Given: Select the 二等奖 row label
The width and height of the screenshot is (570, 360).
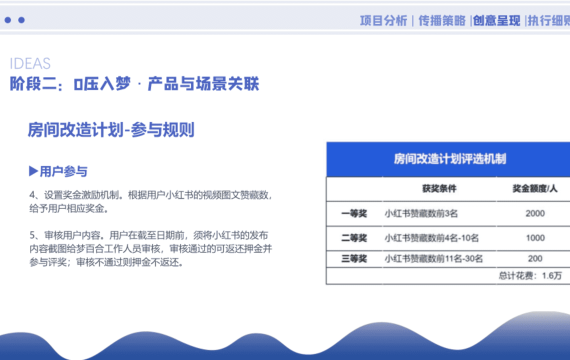Looking at the screenshot, I should pos(354,238).
